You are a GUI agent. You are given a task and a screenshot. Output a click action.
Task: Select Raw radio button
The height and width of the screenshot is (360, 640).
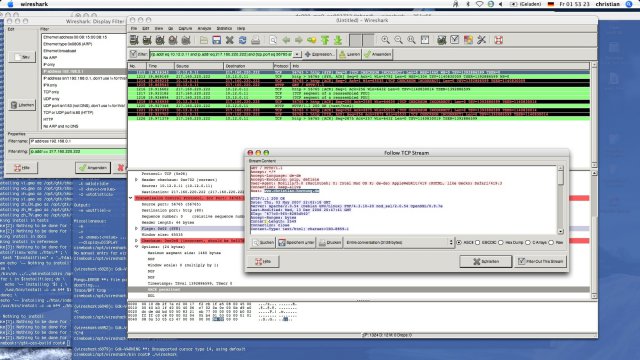click(x=551, y=242)
